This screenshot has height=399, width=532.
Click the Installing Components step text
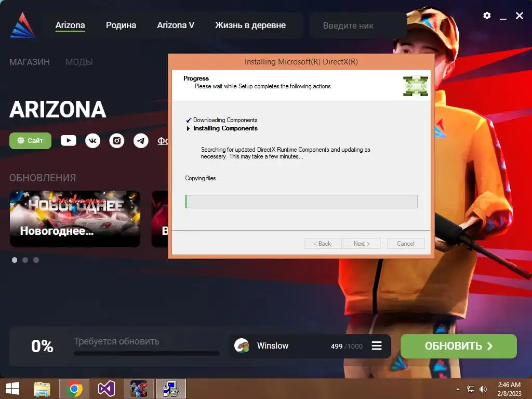pos(225,128)
